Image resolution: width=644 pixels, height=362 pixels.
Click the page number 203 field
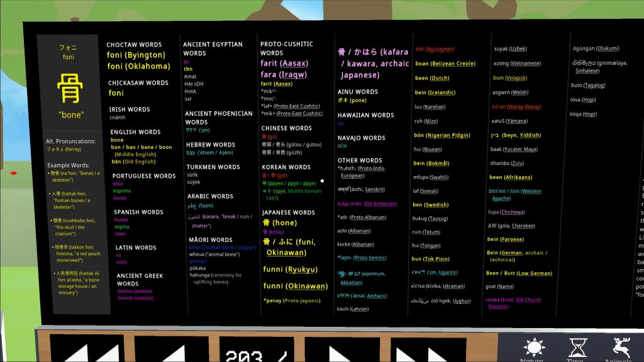[259, 353]
